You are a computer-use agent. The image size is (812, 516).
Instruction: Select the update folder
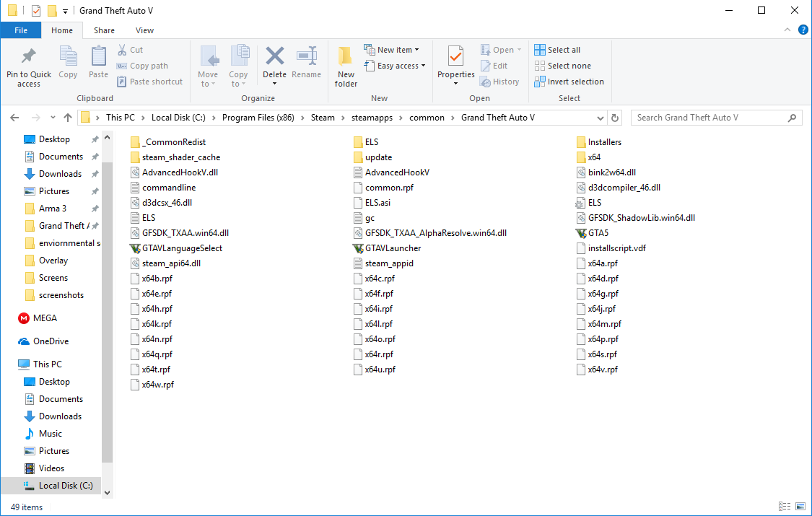coord(373,157)
